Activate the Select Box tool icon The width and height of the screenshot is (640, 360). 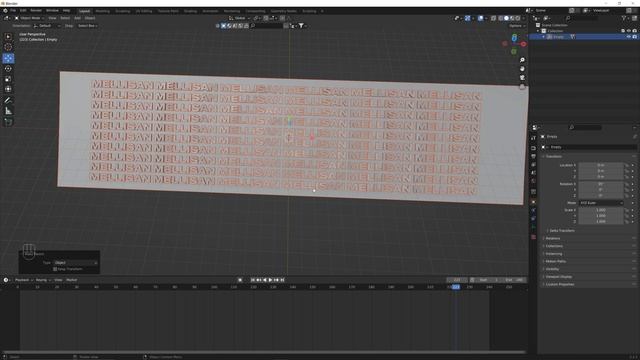pos(8,37)
